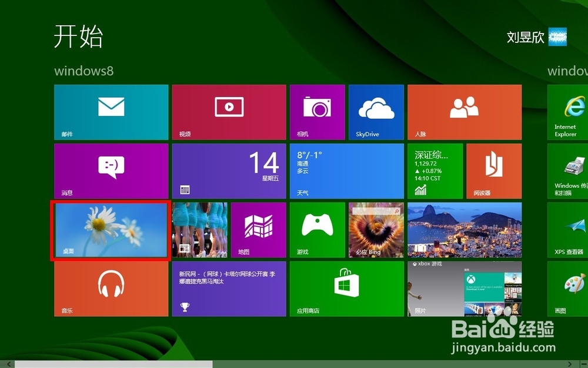Click the user account name 刘昱欣

pyautogui.click(x=525, y=37)
